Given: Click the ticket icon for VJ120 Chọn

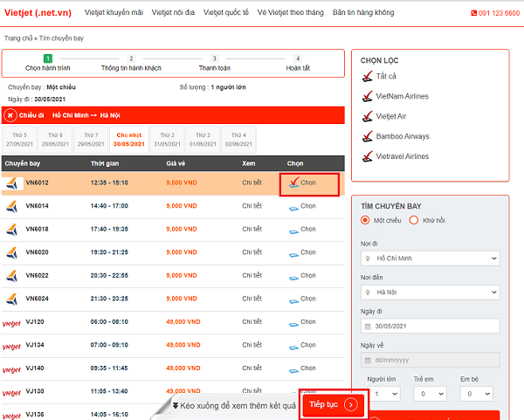Looking at the screenshot, I should tap(293, 324).
